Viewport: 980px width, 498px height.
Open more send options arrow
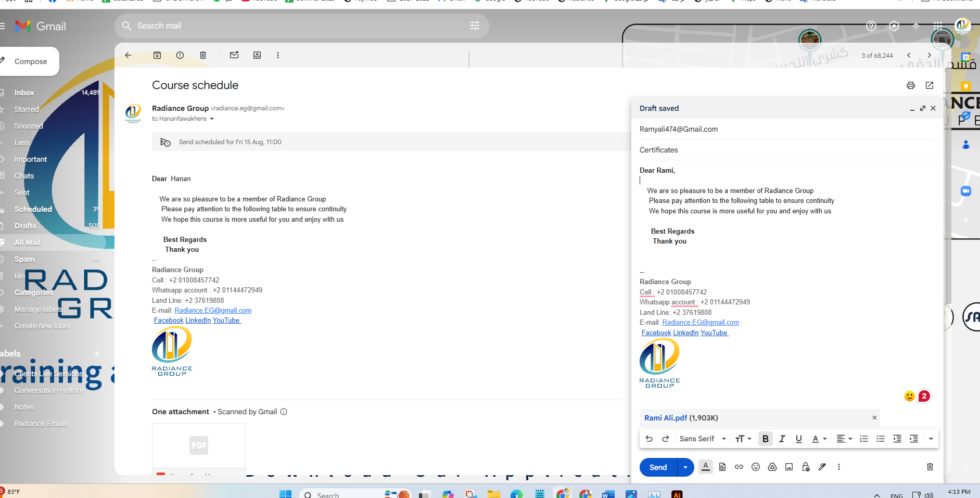tap(685, 467)
